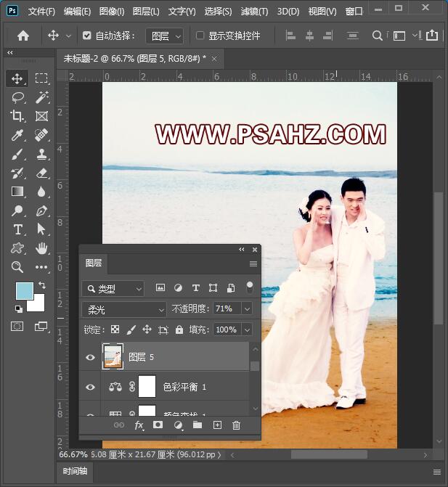Collapse the Layers panel with double arrows
The height and width of the screenshot is (487, 448).
click(241, 250)
